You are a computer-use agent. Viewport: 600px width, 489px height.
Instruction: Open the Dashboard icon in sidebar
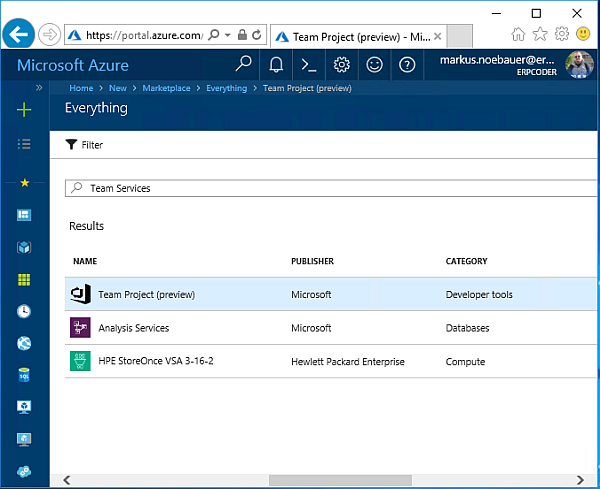pos(25,215)
